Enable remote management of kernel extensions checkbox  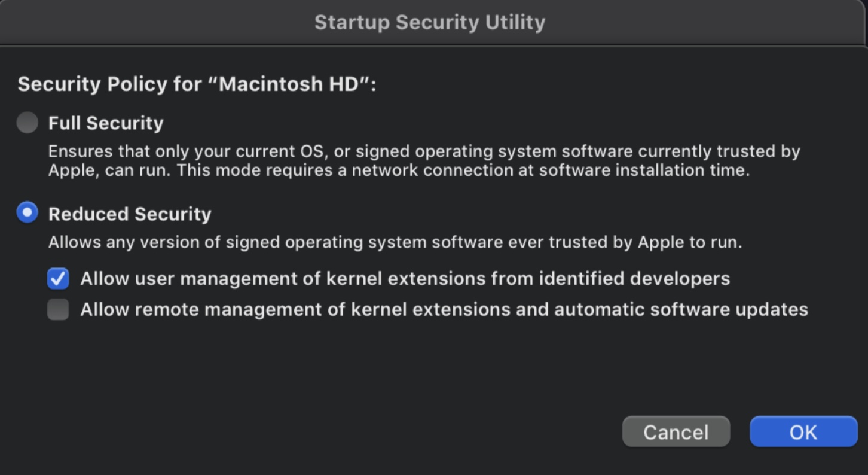tap(58, 310)
